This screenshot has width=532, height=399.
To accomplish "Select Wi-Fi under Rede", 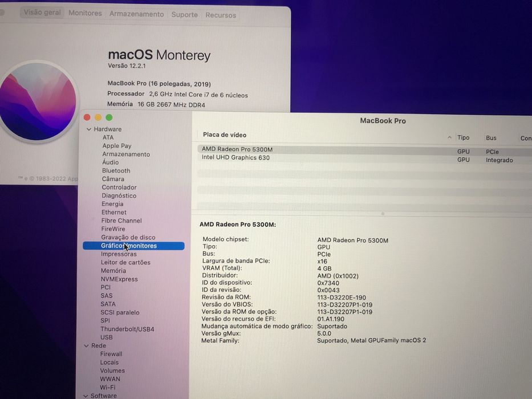I will 108,387.
